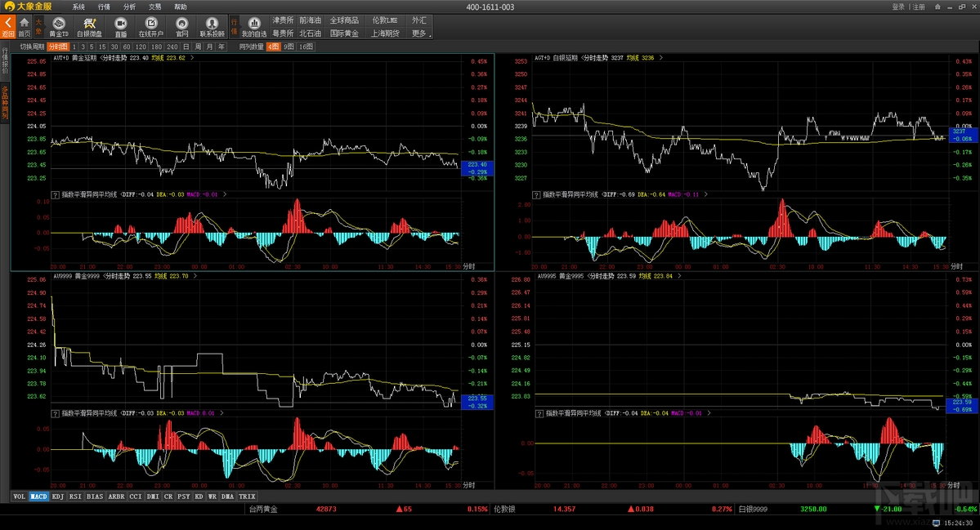This screenshot has height=530, width=980.
Task: Expand arrow after AUT+D MACD -0.01 value
Action: click(x=225, y=195)
